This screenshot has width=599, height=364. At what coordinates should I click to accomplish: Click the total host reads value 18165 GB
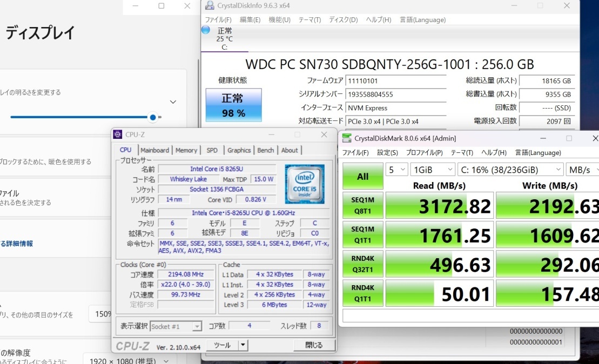[x=547, y=81]
